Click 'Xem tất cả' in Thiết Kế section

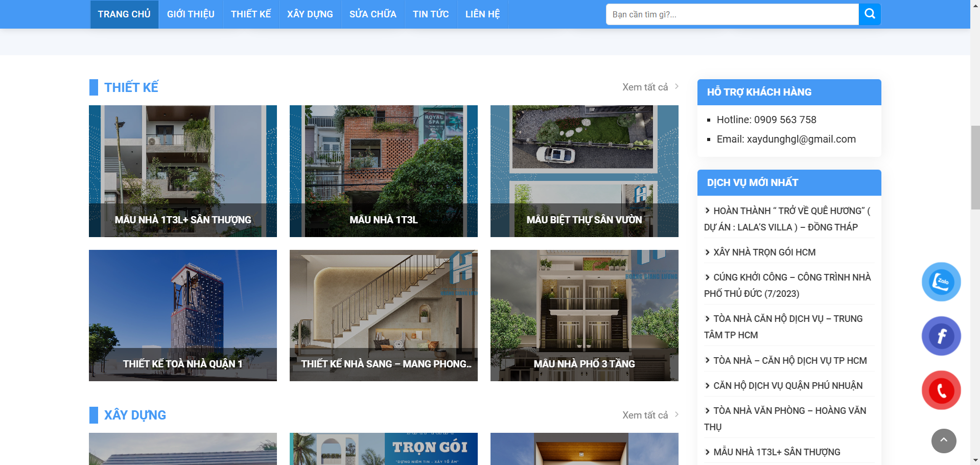pos(645,87)
